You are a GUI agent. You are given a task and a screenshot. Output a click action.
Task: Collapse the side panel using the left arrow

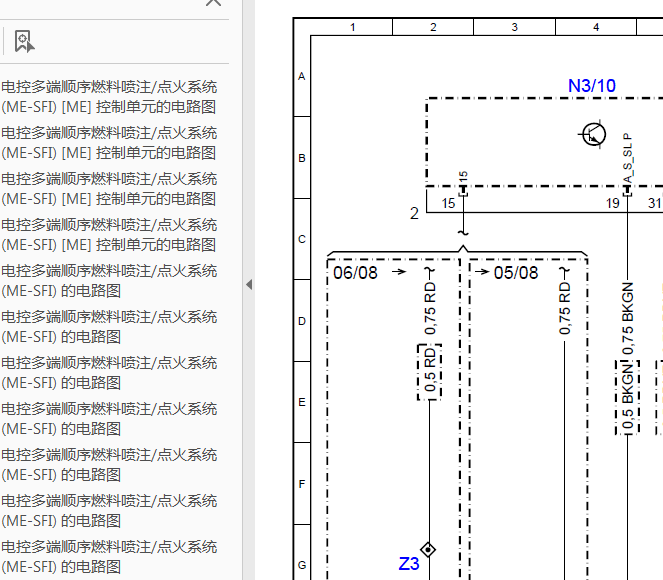(249, 285)
